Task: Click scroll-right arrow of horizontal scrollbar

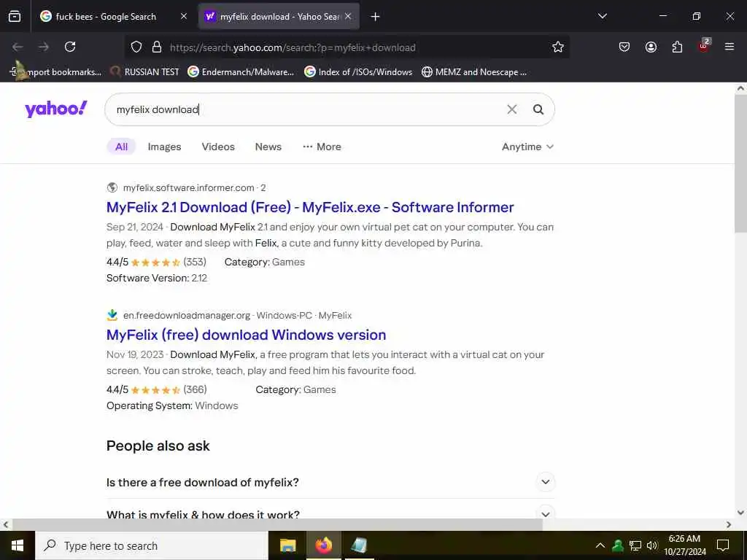Action: click(x=729, y=524)
